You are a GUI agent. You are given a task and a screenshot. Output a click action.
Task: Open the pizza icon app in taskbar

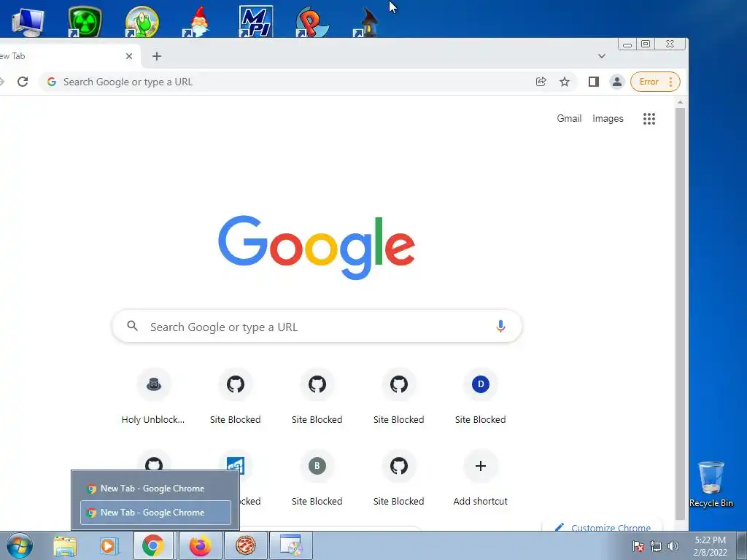coord(245,545)
